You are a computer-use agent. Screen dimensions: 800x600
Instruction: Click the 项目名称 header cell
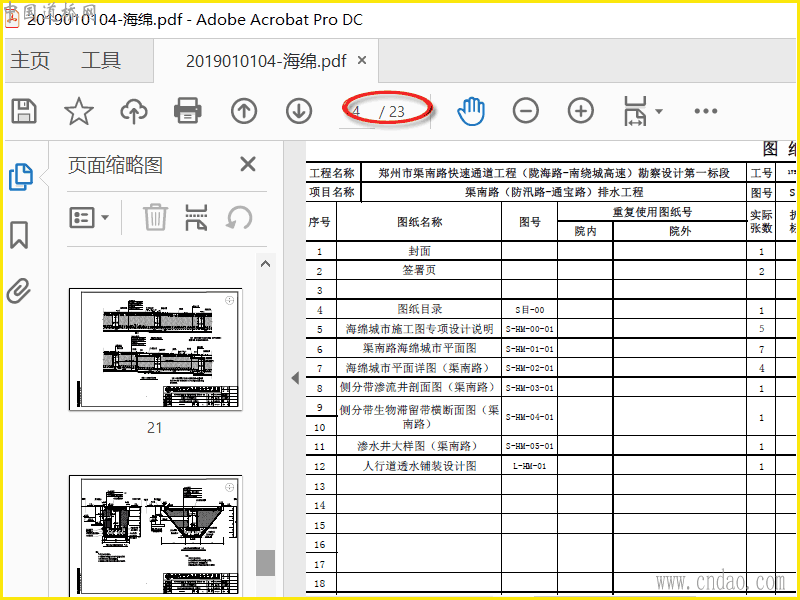click(x=332, y=192)
